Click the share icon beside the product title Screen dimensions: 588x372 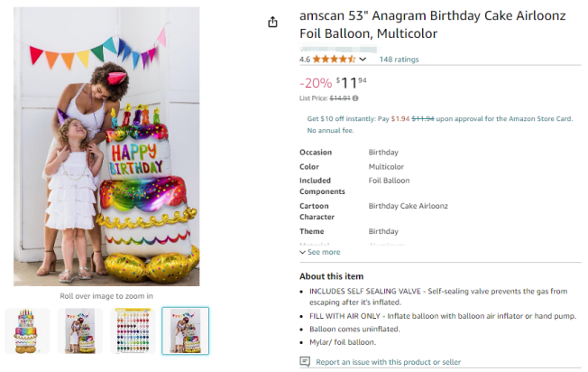(273, 23)
